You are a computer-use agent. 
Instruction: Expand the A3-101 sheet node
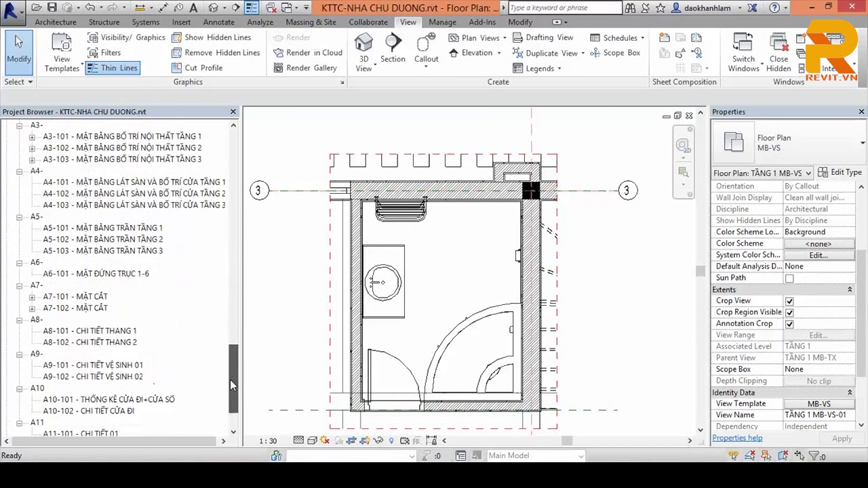tap(32, 136)
